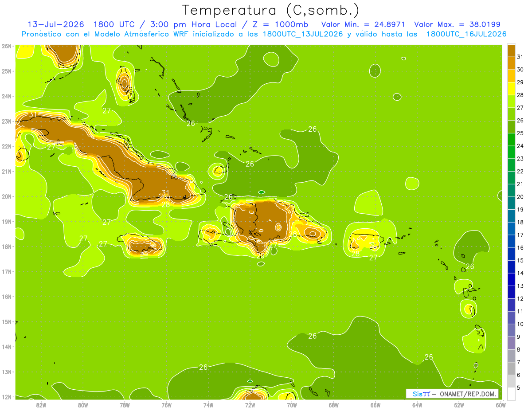Click the 20 value on the color scale
Image resolution: width=532 pixels, height=411 pixels.
[x=520, y=197]
